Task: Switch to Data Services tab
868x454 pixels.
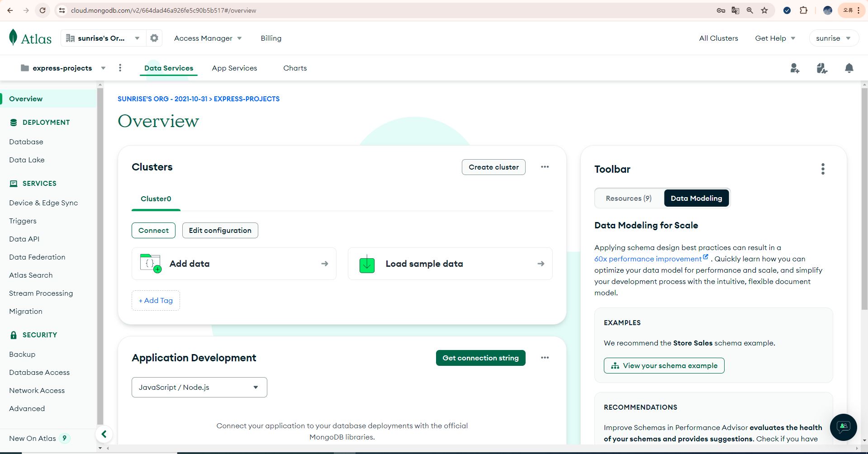Action: 169,68
